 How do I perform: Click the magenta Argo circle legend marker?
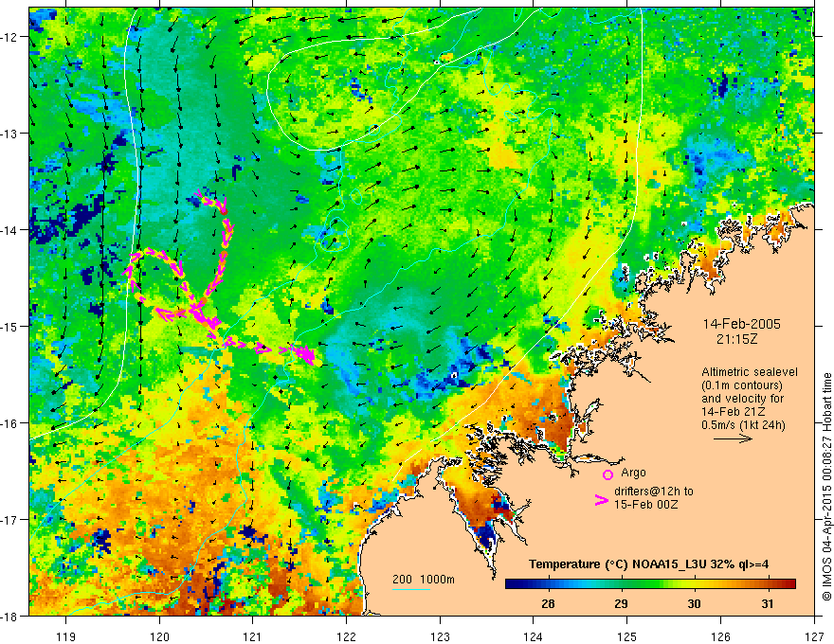pyautogui.click(x=607, y=474)
